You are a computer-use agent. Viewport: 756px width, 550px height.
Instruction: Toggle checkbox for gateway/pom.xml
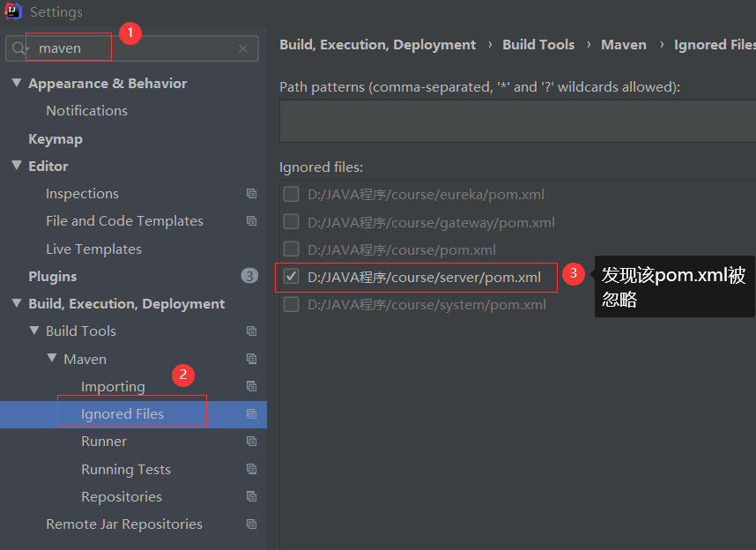(291, 222)
